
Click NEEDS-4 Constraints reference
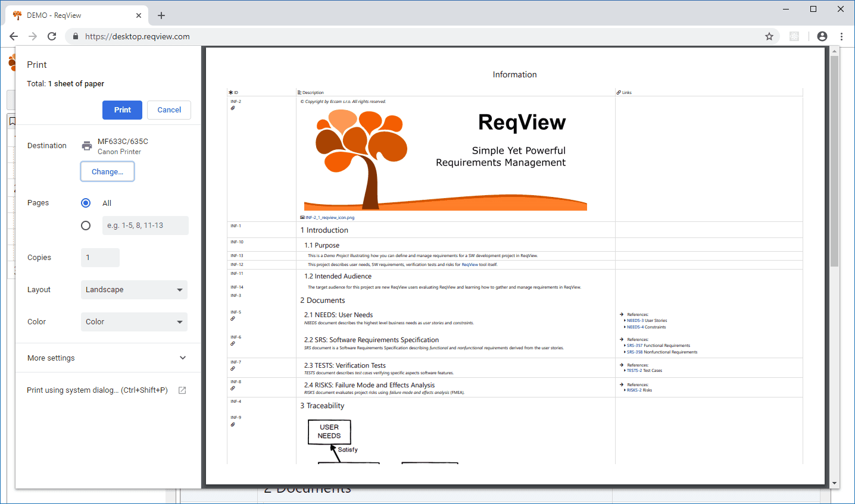(646, 327)
